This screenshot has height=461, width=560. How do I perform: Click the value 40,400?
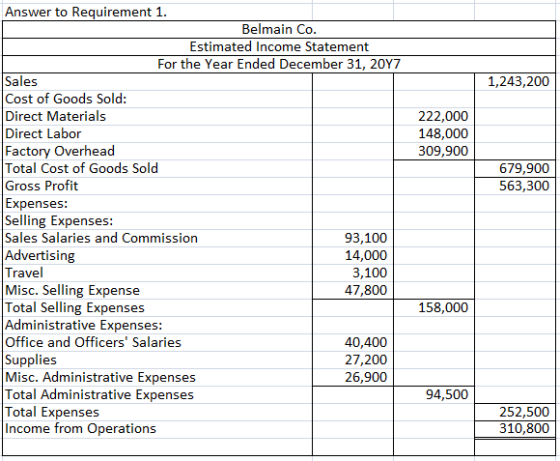(x=366, y=342)
